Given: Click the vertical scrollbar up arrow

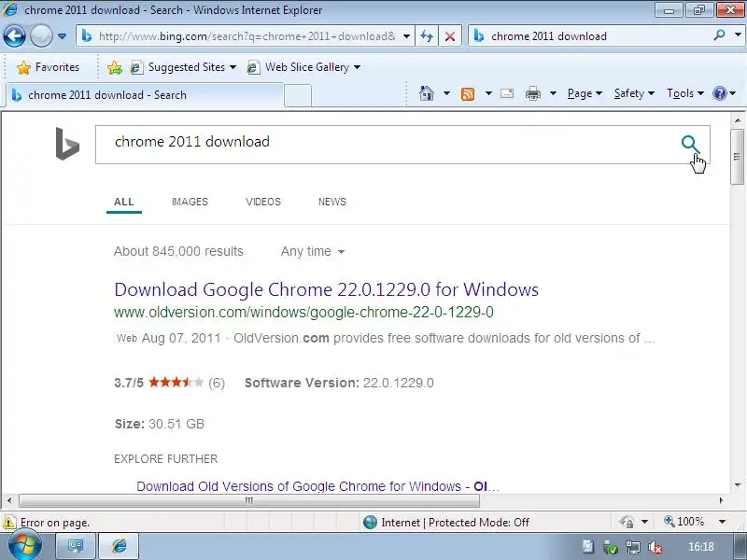Looking at the screenshot, I should 738,120.
